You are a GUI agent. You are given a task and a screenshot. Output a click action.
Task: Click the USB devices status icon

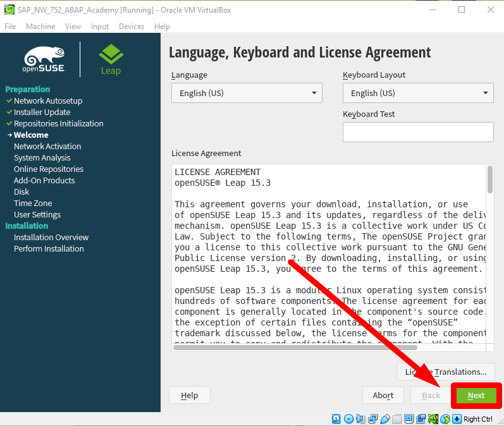[384, 419]
